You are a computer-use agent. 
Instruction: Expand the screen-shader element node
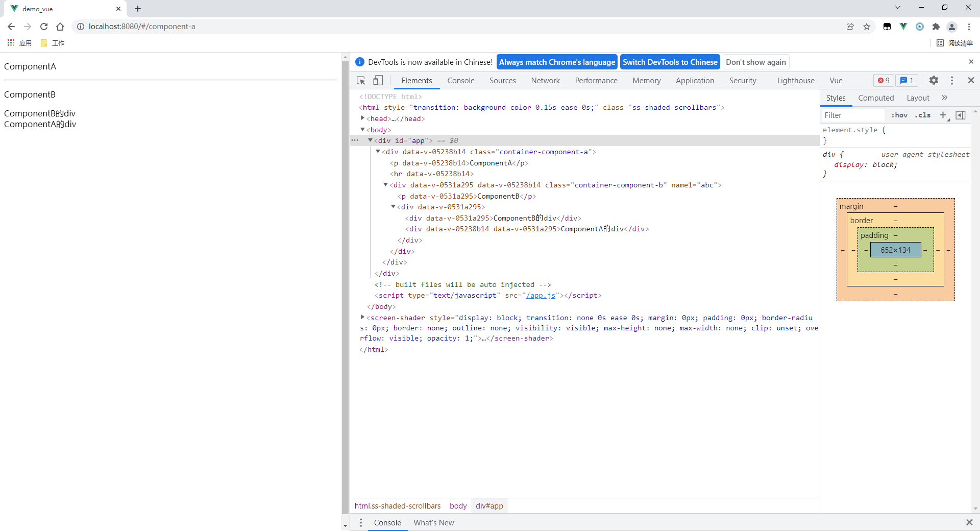tap(362, 317)
